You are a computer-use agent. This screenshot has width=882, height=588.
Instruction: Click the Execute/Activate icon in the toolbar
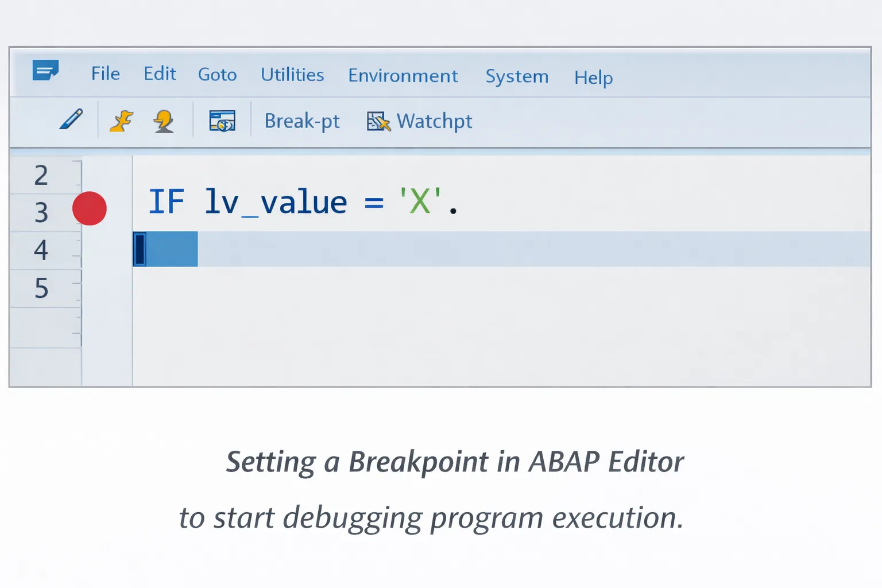[121, 120]
